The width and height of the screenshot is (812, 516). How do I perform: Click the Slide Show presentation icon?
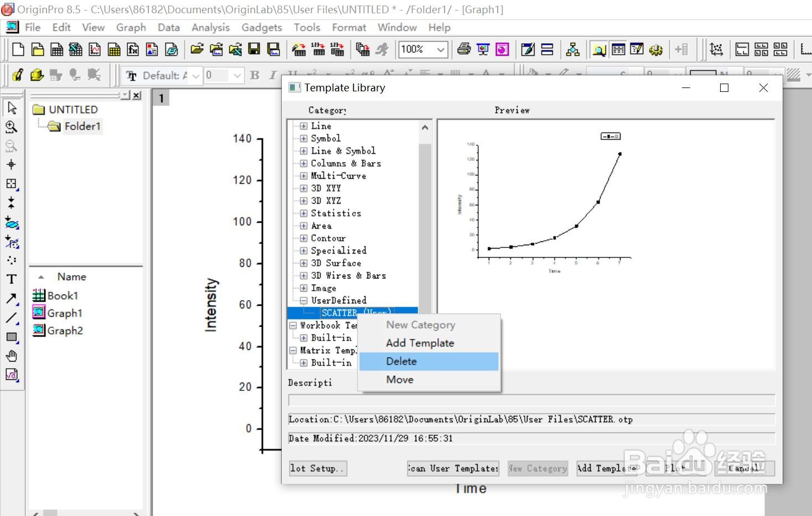point(483,50)
